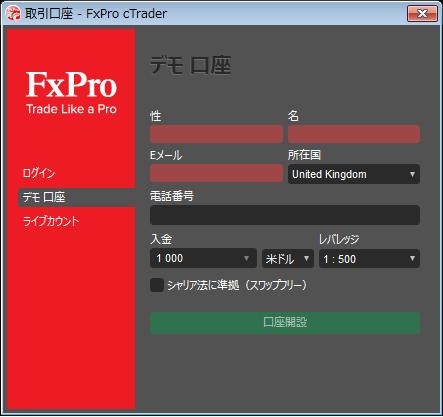
Task: Close the FxPro cTrader window
Action: coord(422,13)
